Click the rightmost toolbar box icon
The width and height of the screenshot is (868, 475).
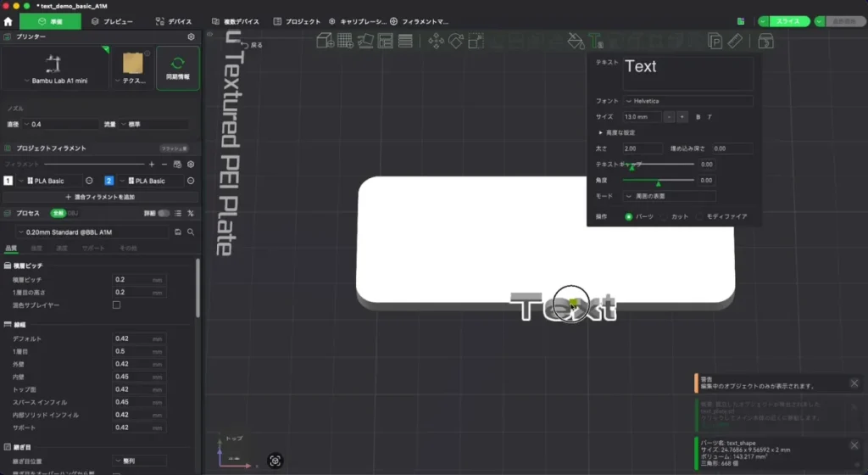[x=766, y=41]
